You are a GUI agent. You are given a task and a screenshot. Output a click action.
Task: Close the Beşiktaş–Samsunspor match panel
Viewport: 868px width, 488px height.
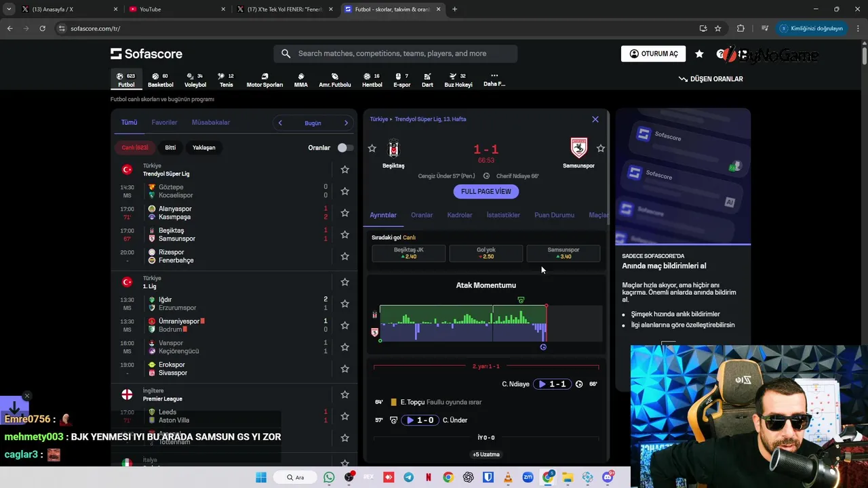pos(595,119)
